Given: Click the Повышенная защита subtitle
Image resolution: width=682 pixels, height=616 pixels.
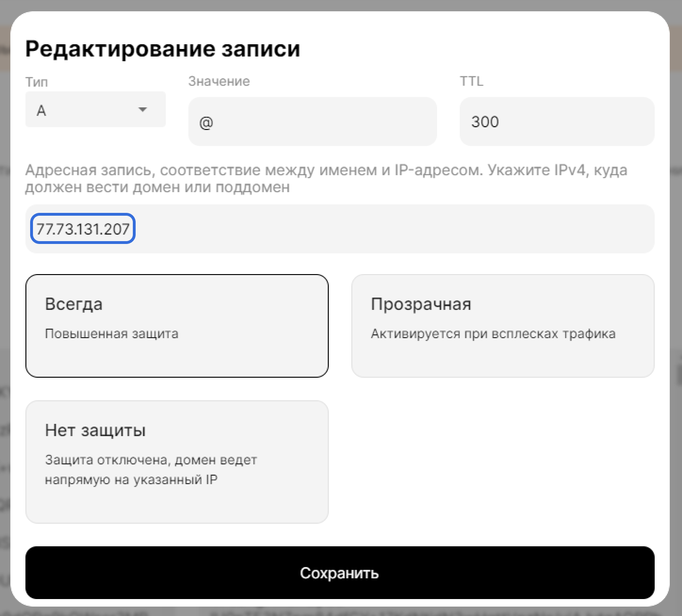Looking at the screenshot, I should click(112, 334).
